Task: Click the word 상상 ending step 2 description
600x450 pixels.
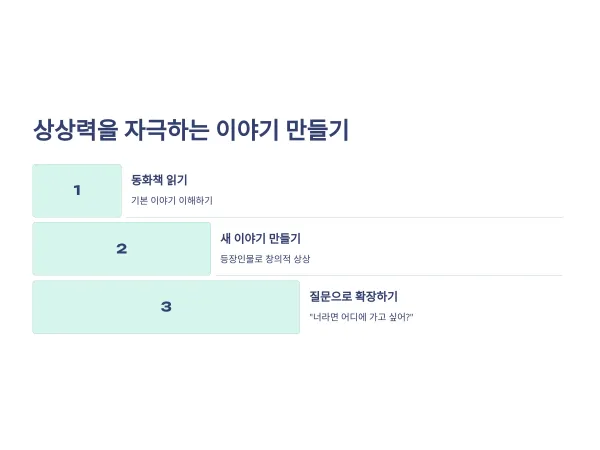Action: click(302, 259)
